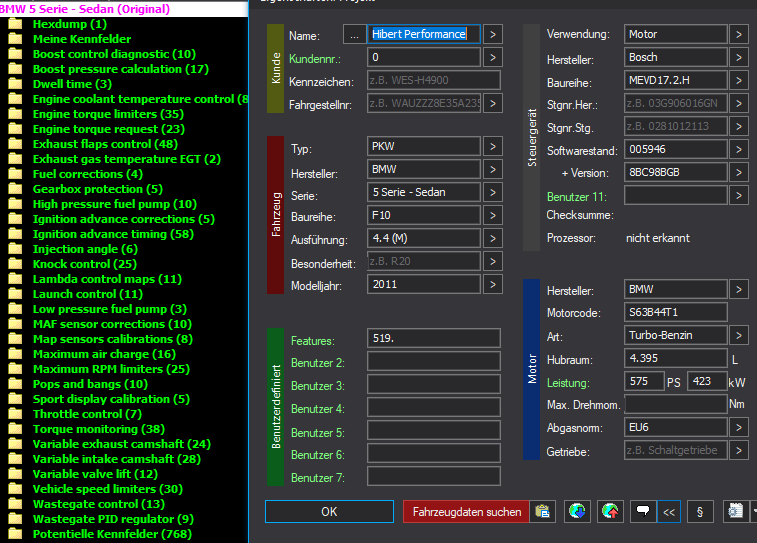The height and width of the screenshot is (543, 757).
Task: Click the globe upload icon with red arrow
Action: click(610, 511)
